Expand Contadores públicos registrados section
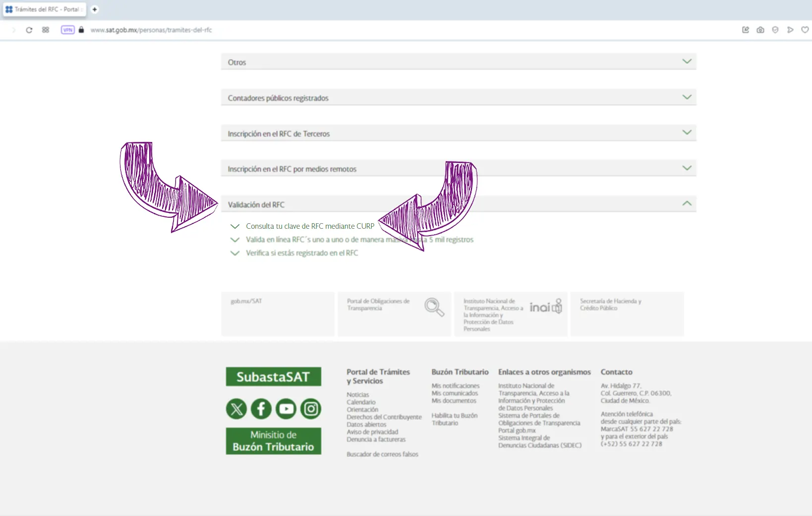The image size is (812, 516). coord(458,98)
